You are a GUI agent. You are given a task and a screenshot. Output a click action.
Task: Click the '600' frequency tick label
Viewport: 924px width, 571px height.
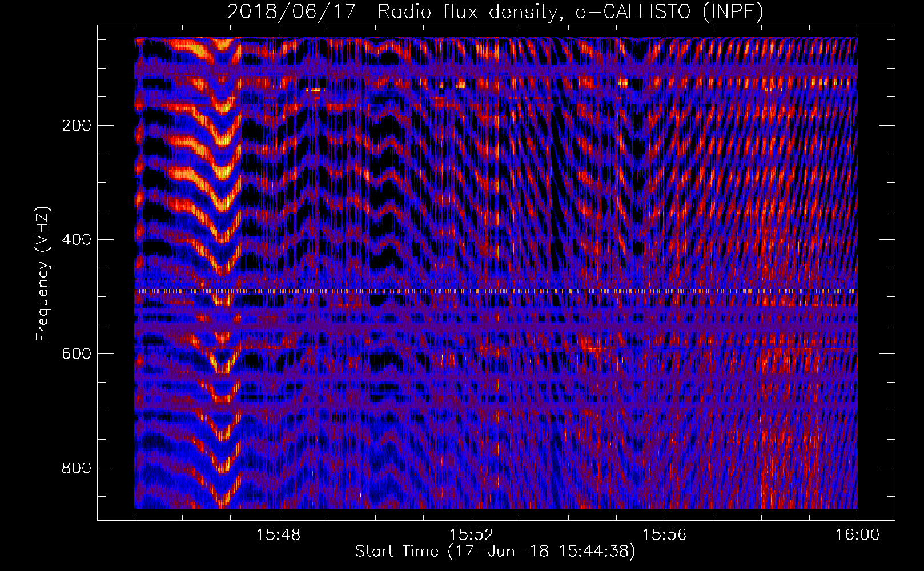(x=77, y=354)
